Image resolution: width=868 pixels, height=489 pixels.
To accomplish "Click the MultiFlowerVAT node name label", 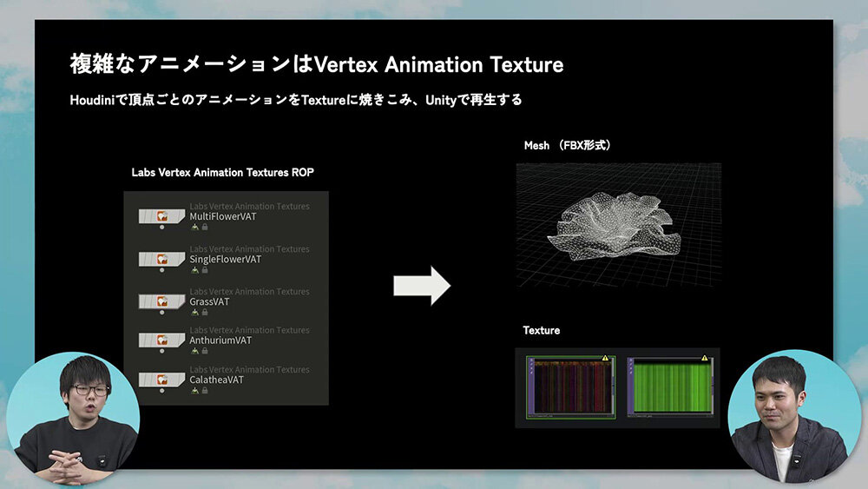I will (222, 216).
